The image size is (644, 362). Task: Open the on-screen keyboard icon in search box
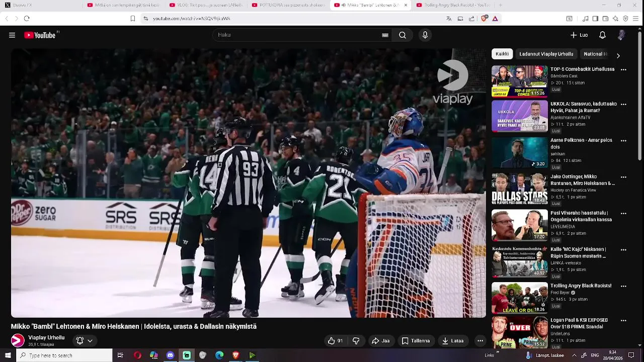click(385, 35)
